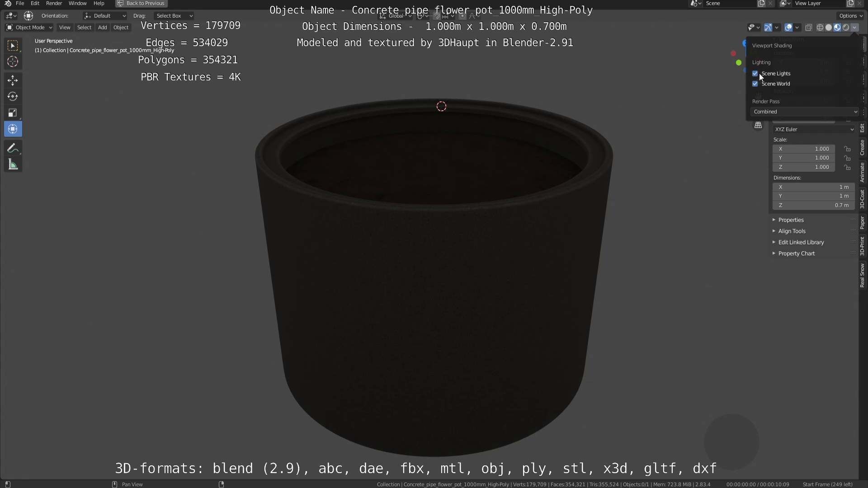Image resolution: width=868 pixels, height=488 pixels.
Task: Activate the Move tool
Action: point(13,80)
